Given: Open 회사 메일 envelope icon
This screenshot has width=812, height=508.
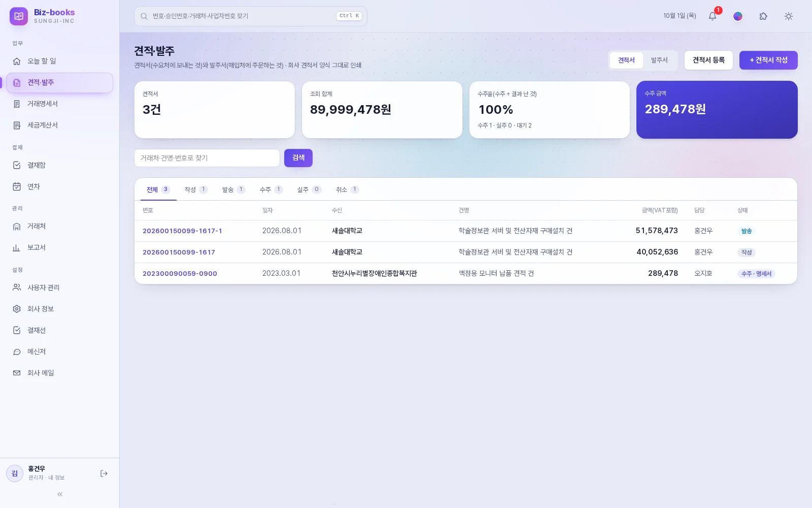Looking at the screenshot, I should point(17,373).
